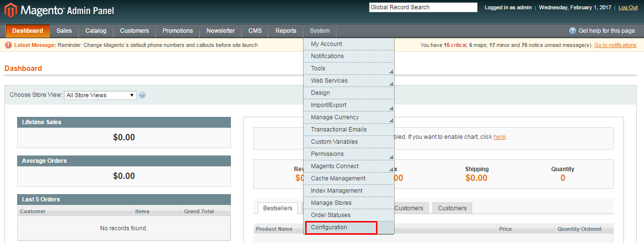The height and width of the screenshot is (243, 644).
Task: Switch to the Bestsellers tab
Action: click(277, 208)
